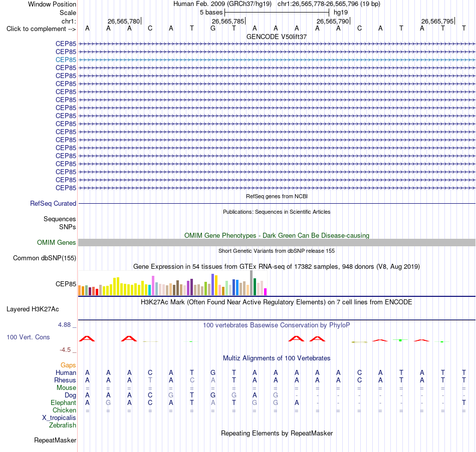Click the Window Position label

click(52, 4)
